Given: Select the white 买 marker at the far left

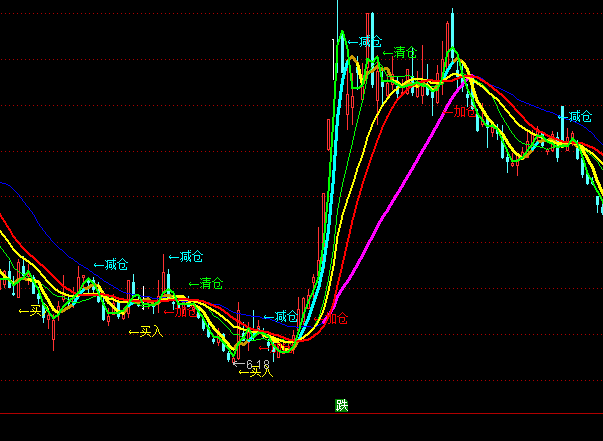Looking at the screenshot, I should coord(31,311).
